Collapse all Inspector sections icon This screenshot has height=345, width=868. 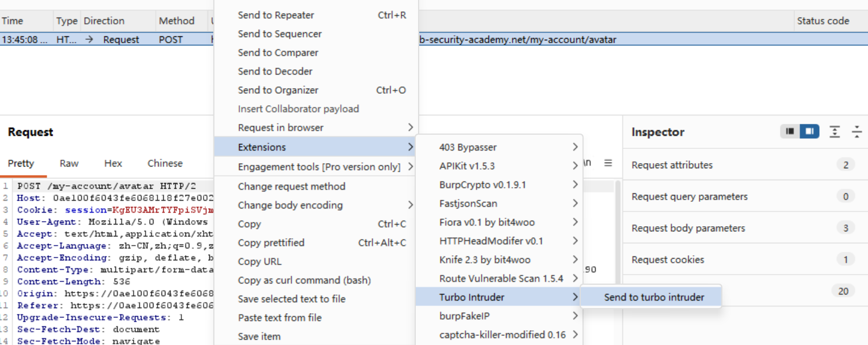(857, 132)
